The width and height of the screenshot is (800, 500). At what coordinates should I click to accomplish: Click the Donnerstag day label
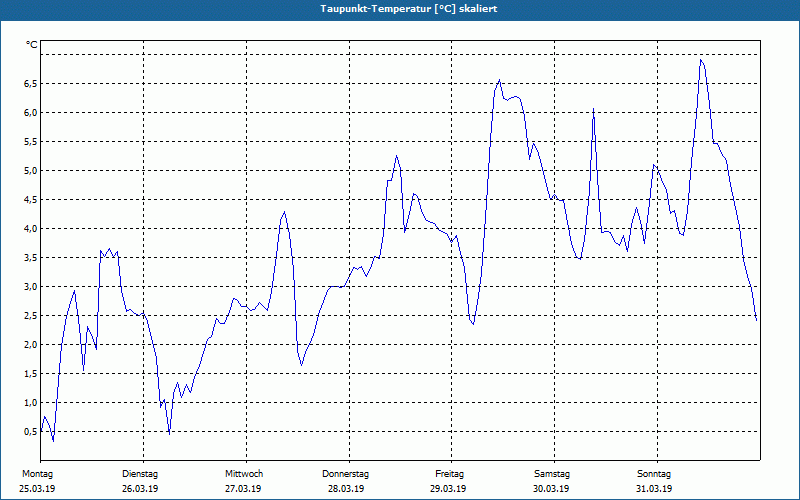(345, 474)
